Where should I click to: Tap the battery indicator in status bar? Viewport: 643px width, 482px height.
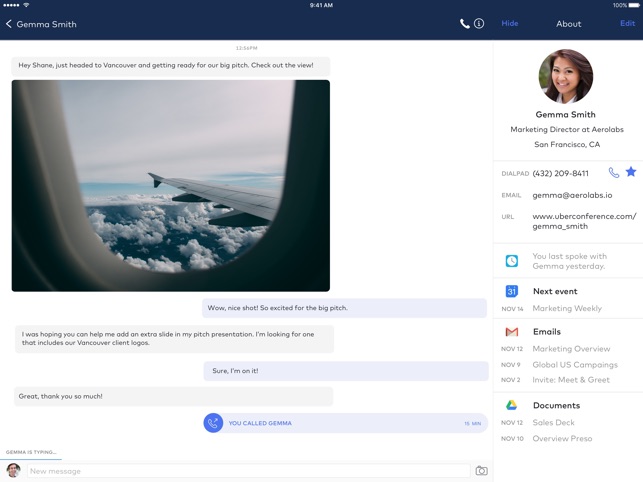[x=634, y=5]
